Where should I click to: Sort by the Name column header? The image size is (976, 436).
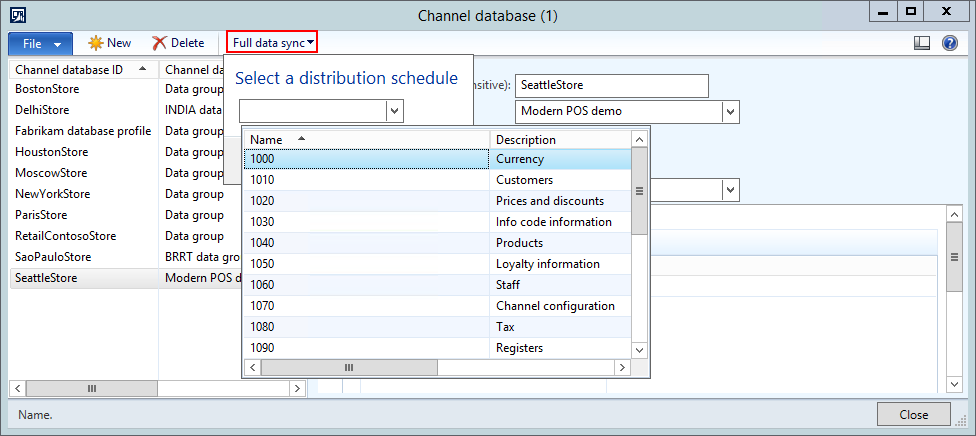(x=367, y=140)
